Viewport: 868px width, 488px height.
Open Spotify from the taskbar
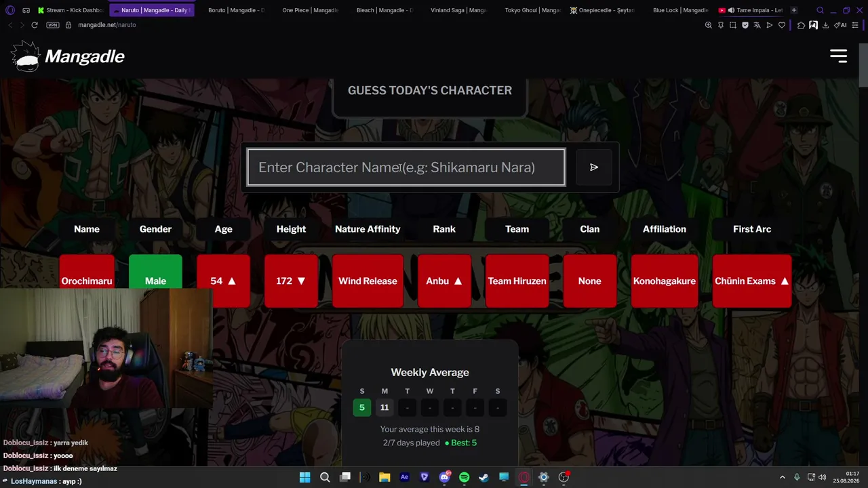(464, 477)
